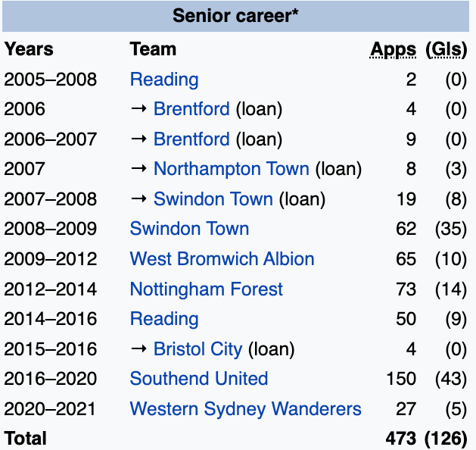476x450 pixels.
Task: Click the Gls column abbreviation header
Action: 446,50
